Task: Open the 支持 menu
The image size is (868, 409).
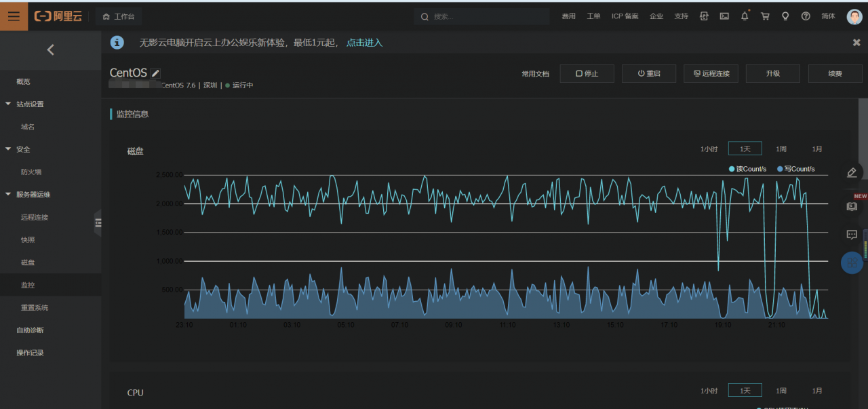Action: (681, 16)
